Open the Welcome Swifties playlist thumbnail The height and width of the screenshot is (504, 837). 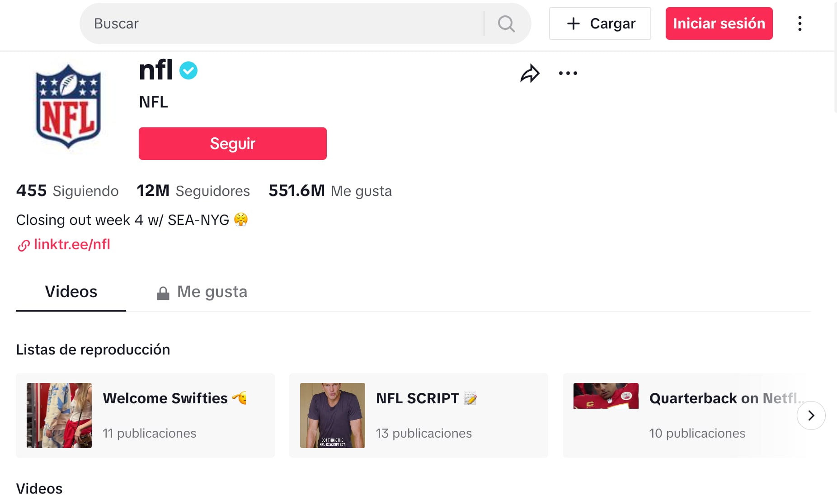pos(59,415)
